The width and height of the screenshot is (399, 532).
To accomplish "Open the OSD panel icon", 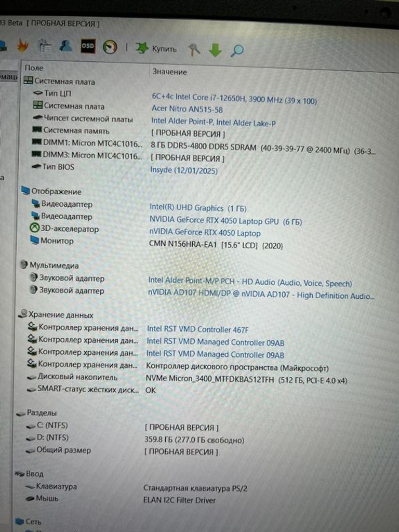I will click(88, 46).
